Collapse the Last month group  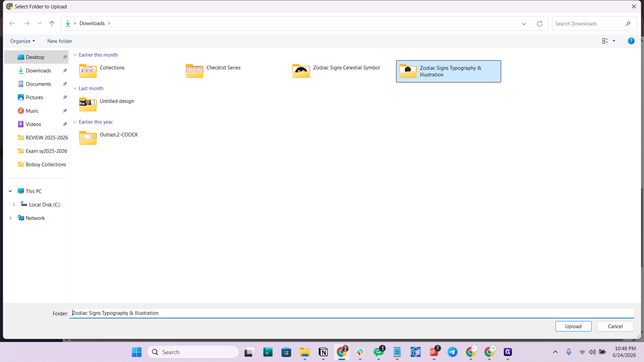click(75, 88)
